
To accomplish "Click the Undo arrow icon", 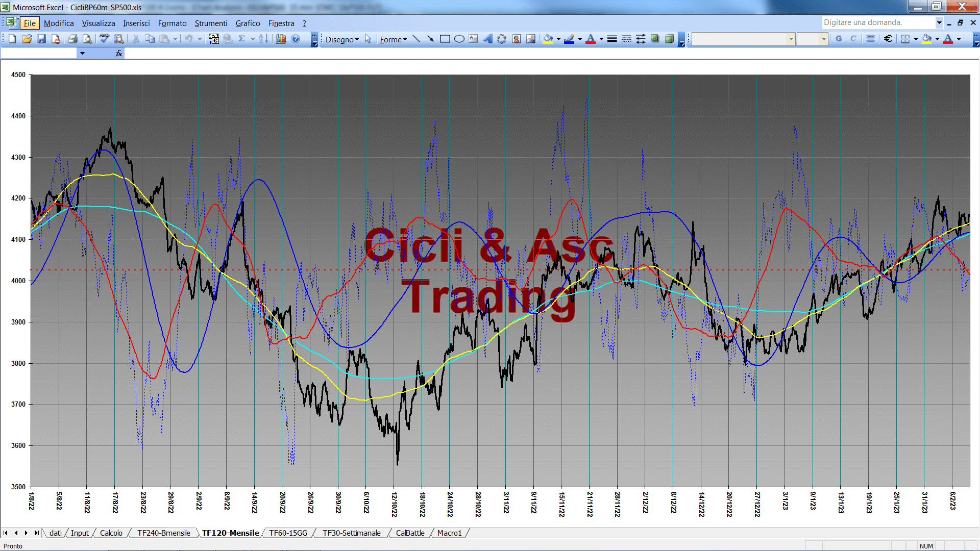I will tap(188, 39).
